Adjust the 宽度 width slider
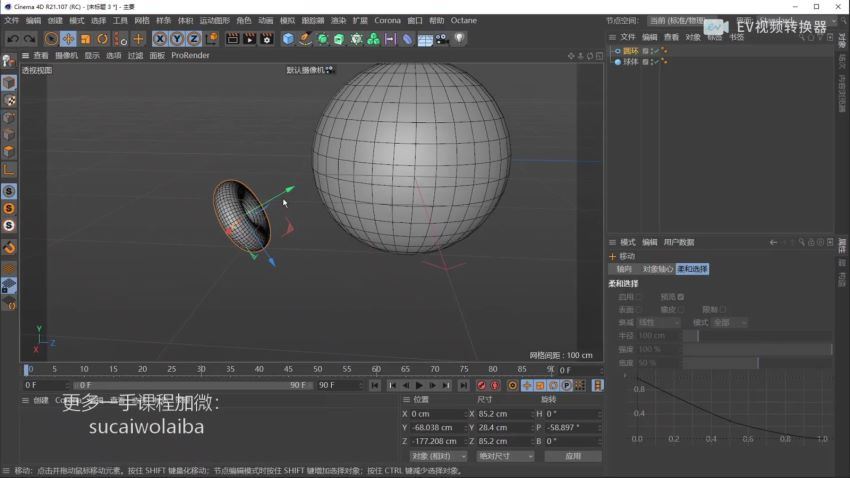The image size is (850, 478). pos(757,363)
